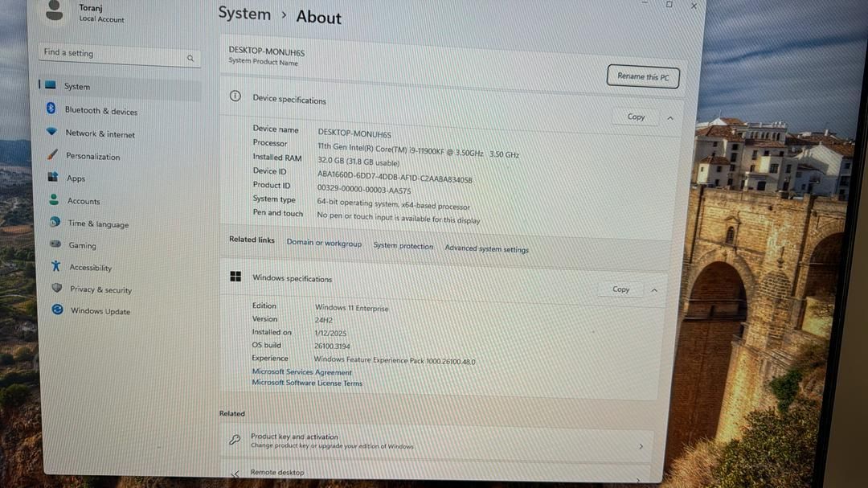The height and width of the screenshot is (488, 868).
Task: Select the Device ID value
Action: [395, 177]
